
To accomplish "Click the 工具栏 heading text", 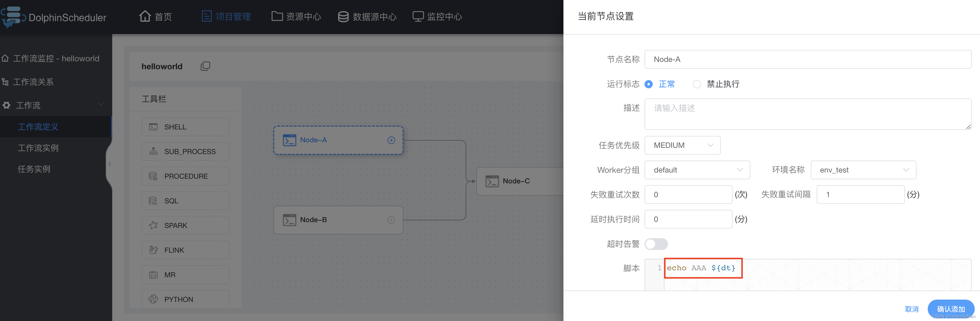I will (x=154, y=99).
